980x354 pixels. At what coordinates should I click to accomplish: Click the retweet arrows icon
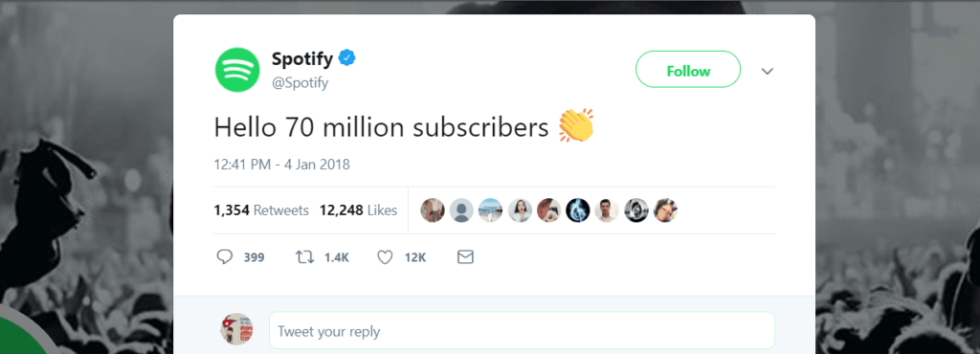303,256
